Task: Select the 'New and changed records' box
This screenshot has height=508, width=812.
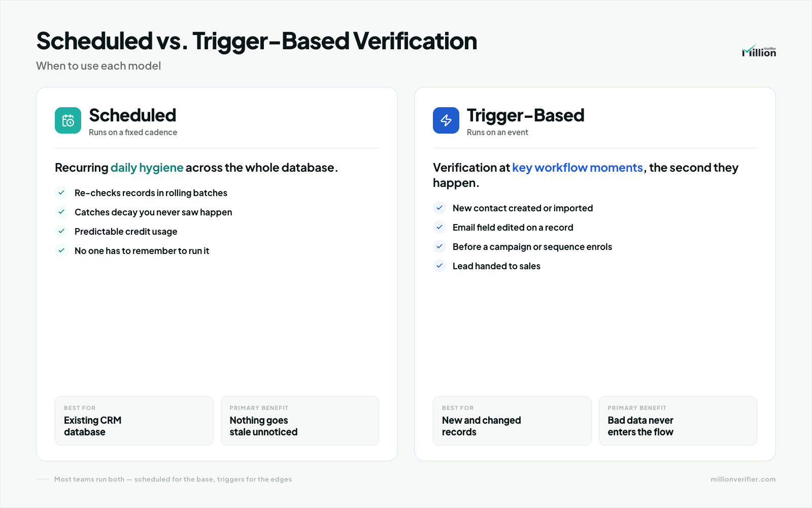Action: (x=512, y=421)
